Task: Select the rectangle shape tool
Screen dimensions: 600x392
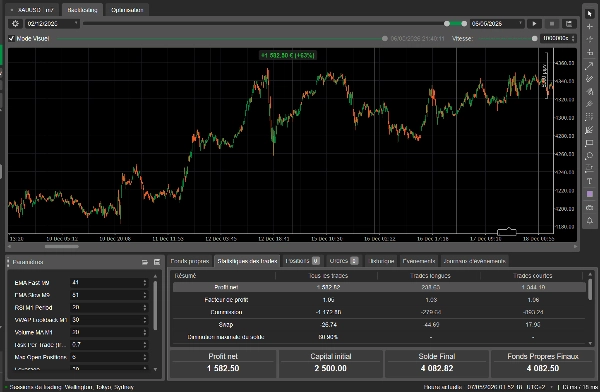Action: pyautogui.click(x=589, y=143)
